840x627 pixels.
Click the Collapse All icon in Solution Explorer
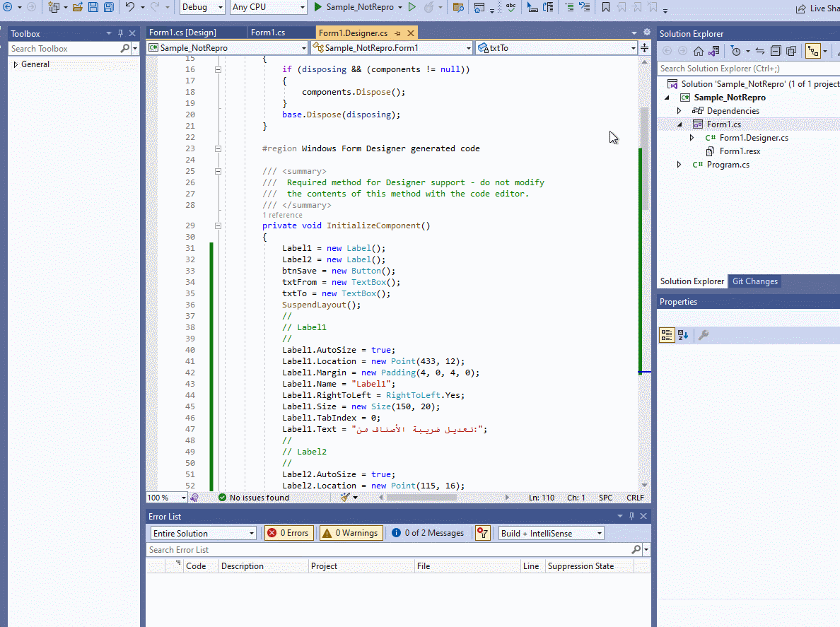776,52
